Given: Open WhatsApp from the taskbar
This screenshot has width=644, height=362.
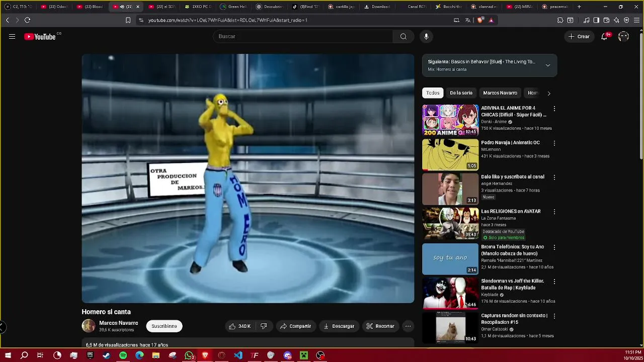Looking at the screenshot, I should (189, 355).
